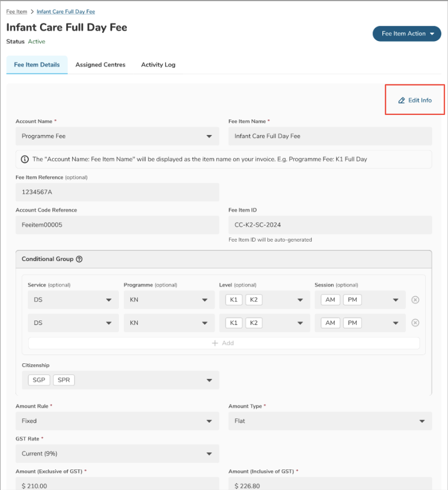Switch to the Assigned Centres tab

click(x=101, y=65)
